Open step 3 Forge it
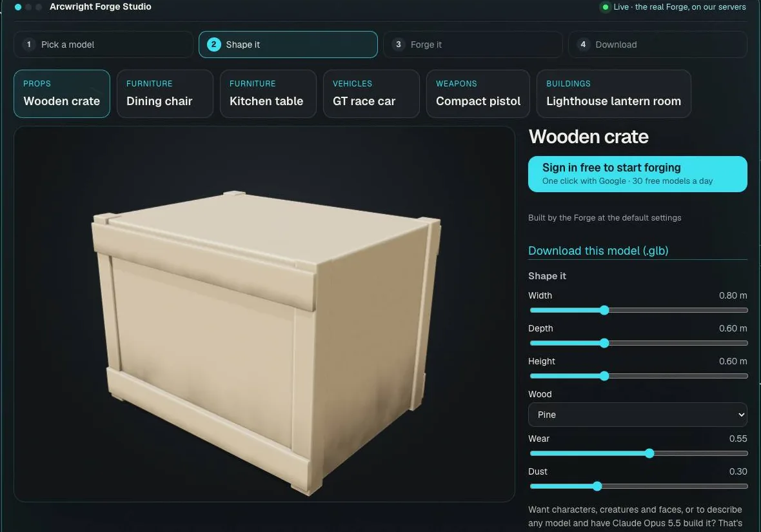Screen dimensions: 761x532 tap(473, 44)
